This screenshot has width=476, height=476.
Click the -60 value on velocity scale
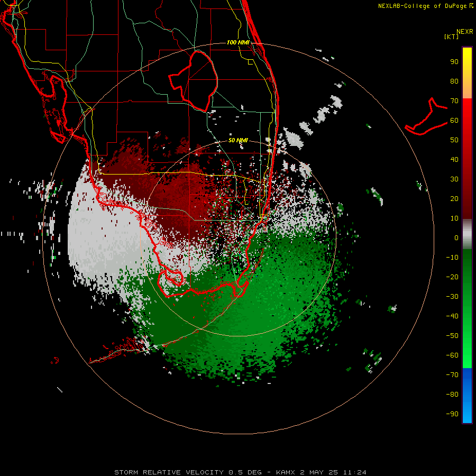[452, 355]
